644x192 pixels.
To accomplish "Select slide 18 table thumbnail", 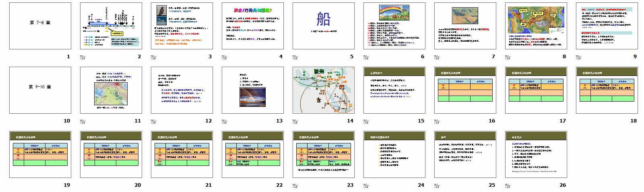I will pos(607,90).
